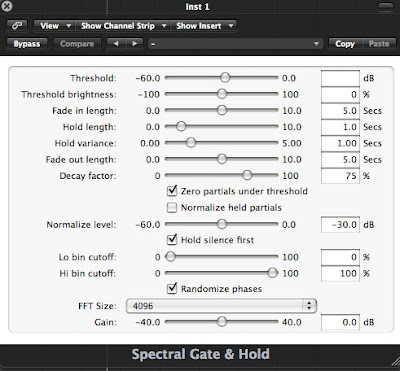Image resolution: width=400 pixels, height=371 pixels.
Task: Open the preset selection dropdown
Action: point(236,44)
